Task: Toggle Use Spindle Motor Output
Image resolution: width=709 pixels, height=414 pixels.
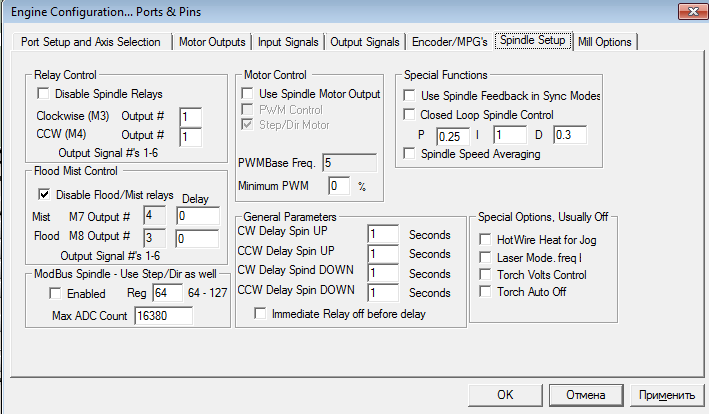Action: (249, 94)
